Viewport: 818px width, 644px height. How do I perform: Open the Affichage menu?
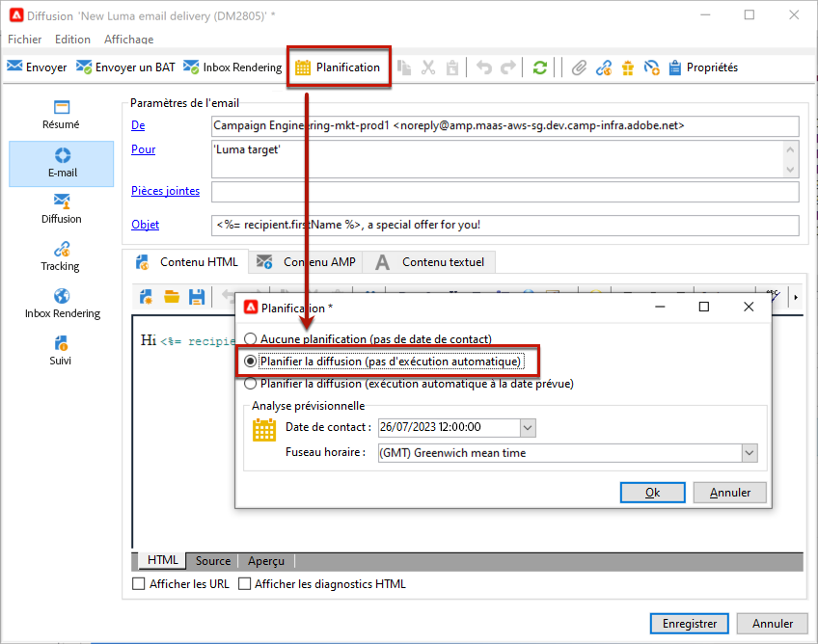pyautogui.click(x=129, y=40)
